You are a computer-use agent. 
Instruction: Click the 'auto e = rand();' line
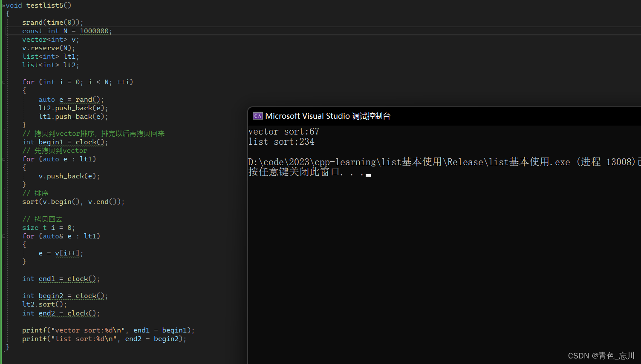(71, 100)
